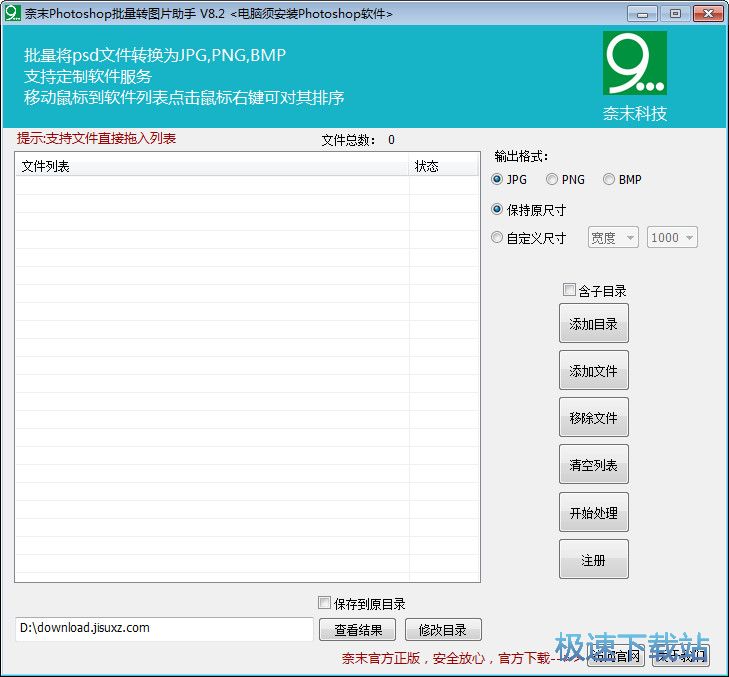Image resolution: width=729 pixels, height=677 pixels.
Task: Click the 添加目录 button
Action: pos(593,323)
